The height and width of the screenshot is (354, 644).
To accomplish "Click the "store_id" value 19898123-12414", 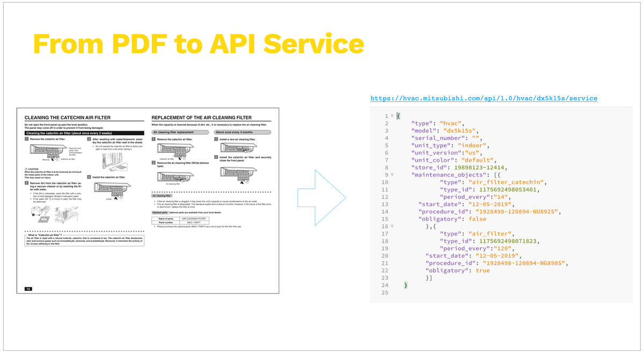I will [x=480, y=167].
